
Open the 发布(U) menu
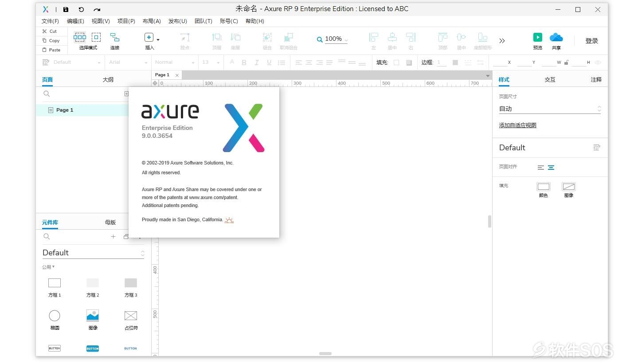click(178, 21)
